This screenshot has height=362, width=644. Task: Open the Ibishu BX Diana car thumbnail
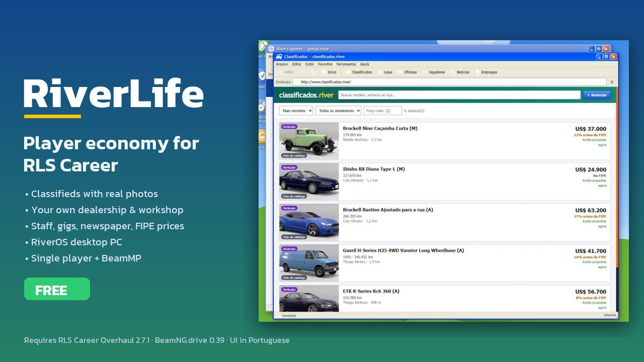tap(309, 182)
